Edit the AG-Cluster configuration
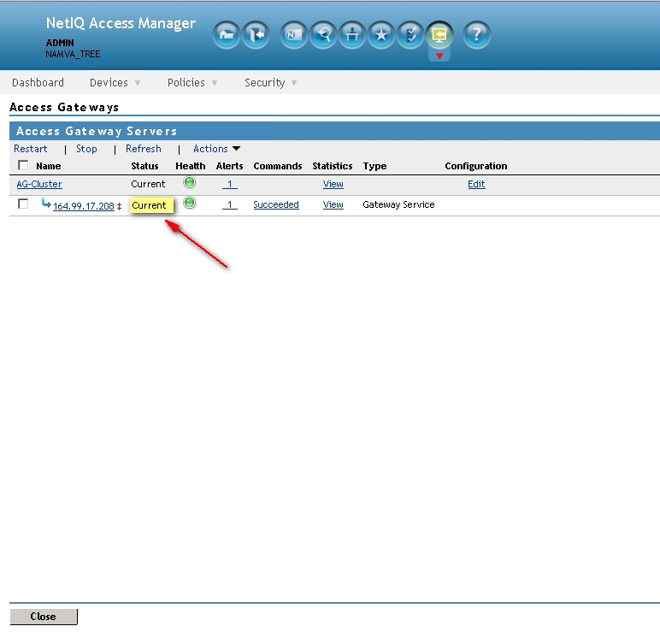This screenshot has height=644, width=660. [x=476, y=184]
